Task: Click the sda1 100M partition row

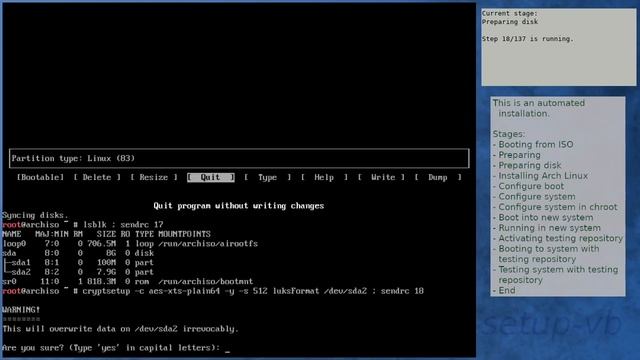Action: point(78,262)
